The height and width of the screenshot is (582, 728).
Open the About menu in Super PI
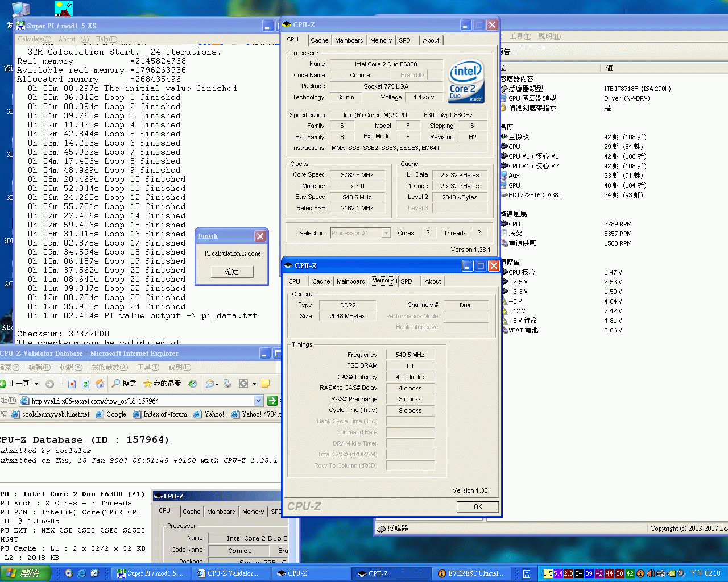click(73, 39)
